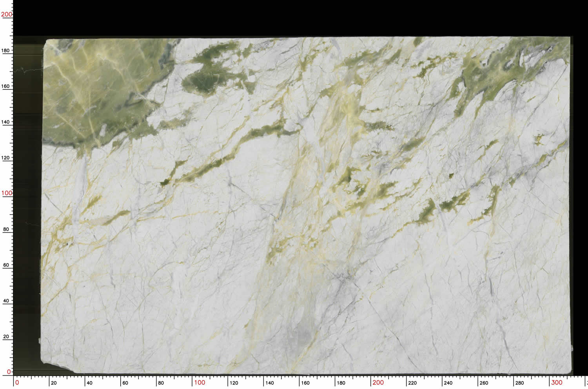Pick the 60 label on vertical ruler
This screenshot has width=588, height=389.
click(x=6, y=265)
